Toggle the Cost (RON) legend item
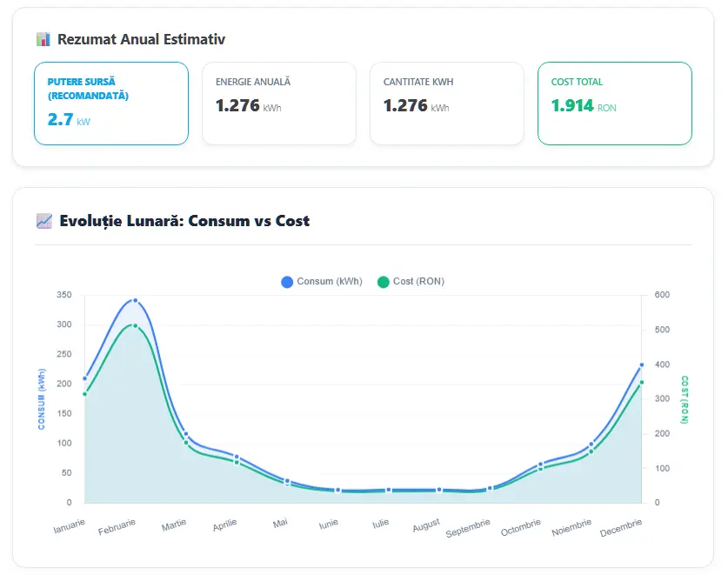 click(411, 282)
